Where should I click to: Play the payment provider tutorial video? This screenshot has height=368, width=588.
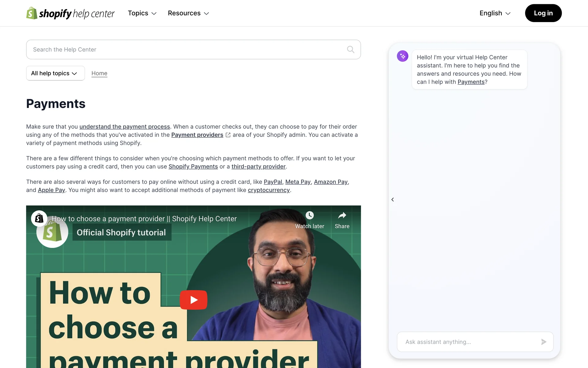click(194, 300)
